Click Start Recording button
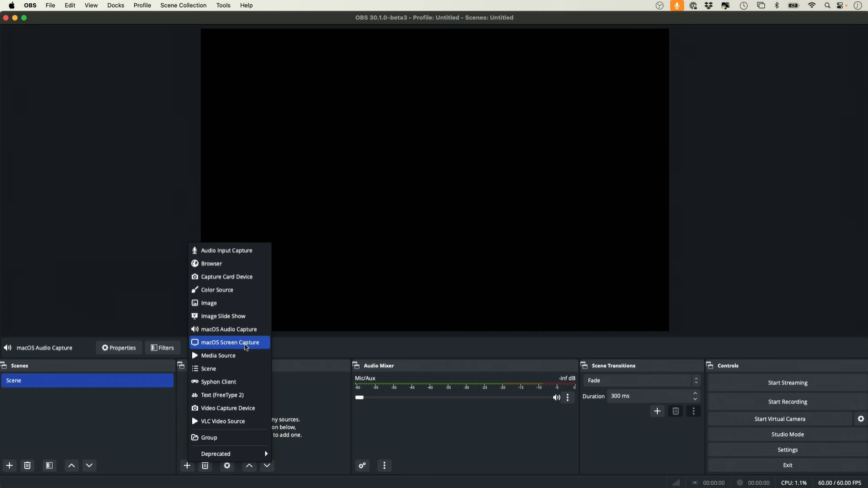868x488 pixels. [x=787, y=402]
